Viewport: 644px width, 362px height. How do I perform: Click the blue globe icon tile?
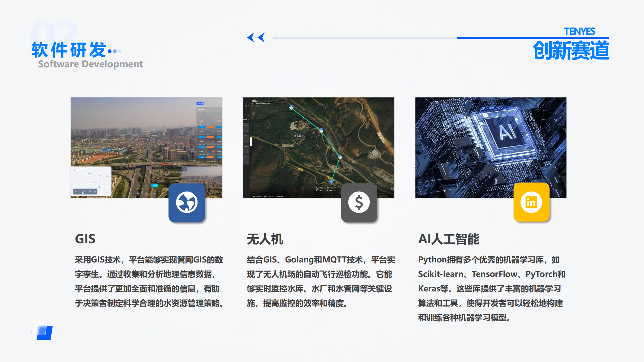(187, 202)
